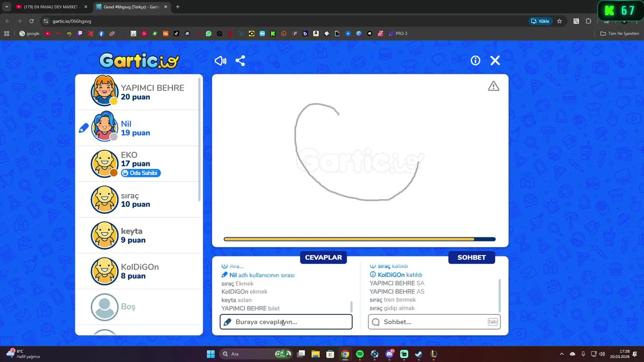644x362 pixels.
Task: Open the volume icon in system tray
Action: (602, 354)
